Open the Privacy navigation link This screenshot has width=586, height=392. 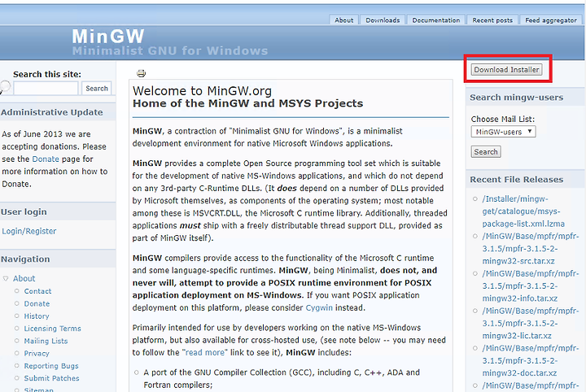[37, 353]
